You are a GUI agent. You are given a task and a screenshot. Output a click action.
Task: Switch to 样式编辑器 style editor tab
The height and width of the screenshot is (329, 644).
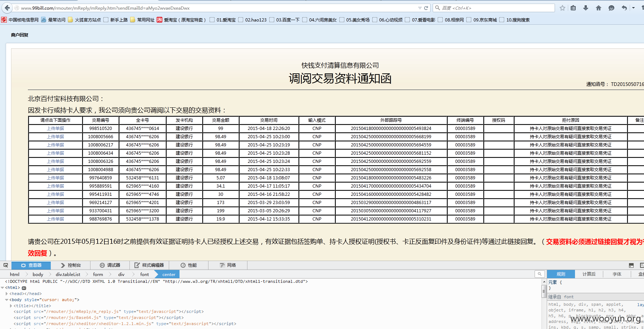click(149, 265)
